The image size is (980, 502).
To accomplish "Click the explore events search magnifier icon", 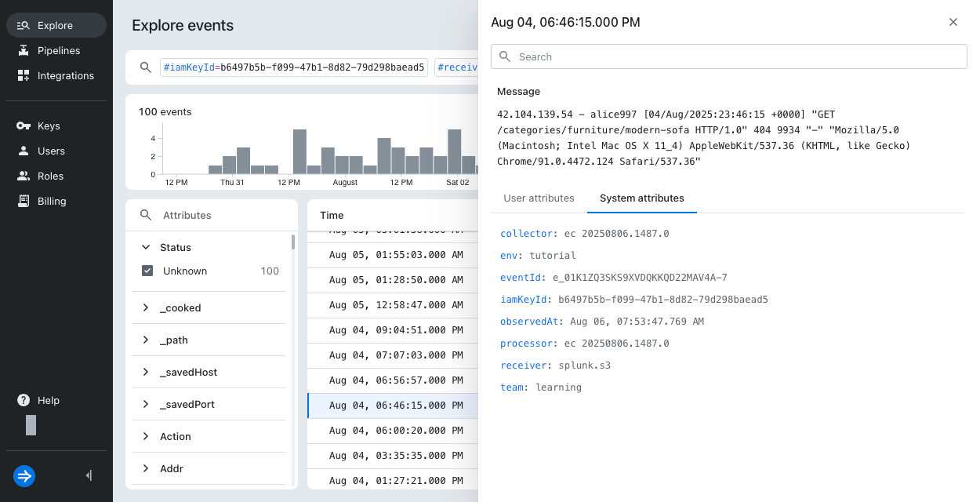I will point(145,67).
